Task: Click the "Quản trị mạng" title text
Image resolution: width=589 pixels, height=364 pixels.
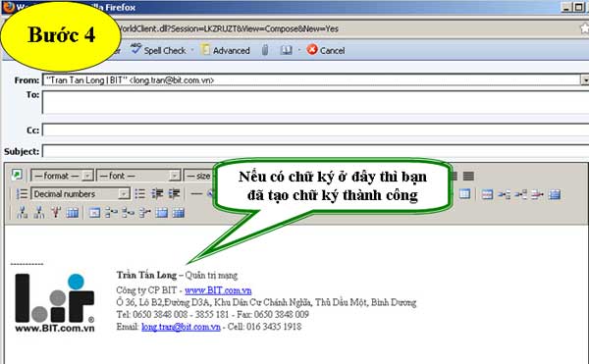Action: [x=211, y=276]
